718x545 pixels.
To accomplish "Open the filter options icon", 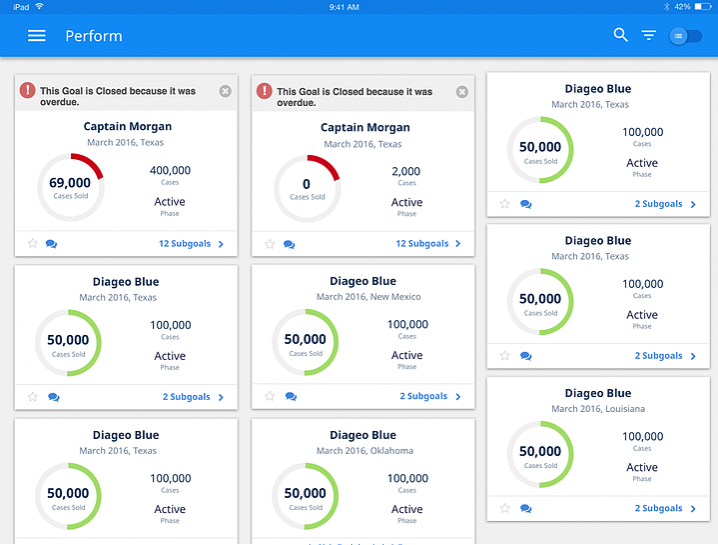I will pyautogui.click(x=648, y=35).
